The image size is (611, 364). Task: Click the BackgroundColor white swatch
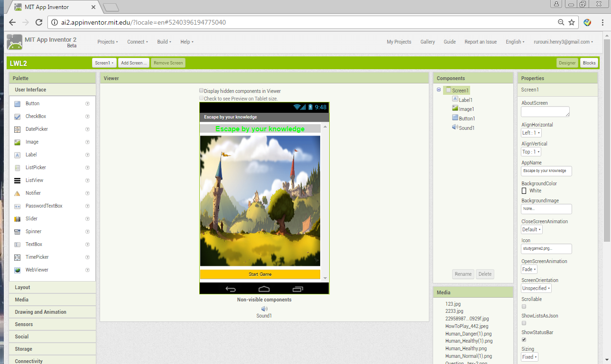524,191
